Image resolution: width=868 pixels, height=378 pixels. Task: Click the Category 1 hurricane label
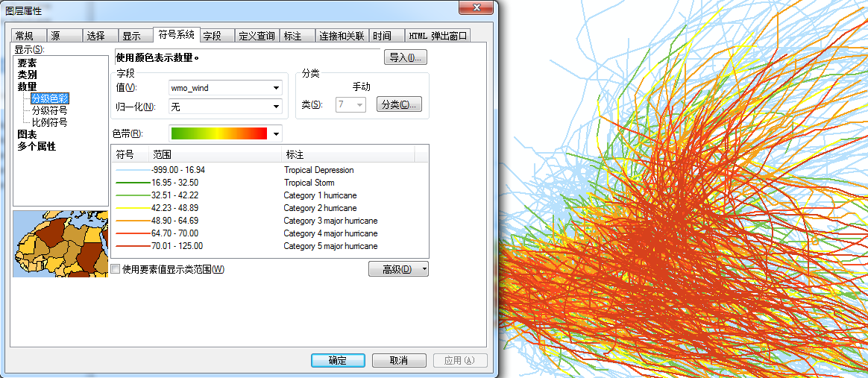[x=321, y=195]
